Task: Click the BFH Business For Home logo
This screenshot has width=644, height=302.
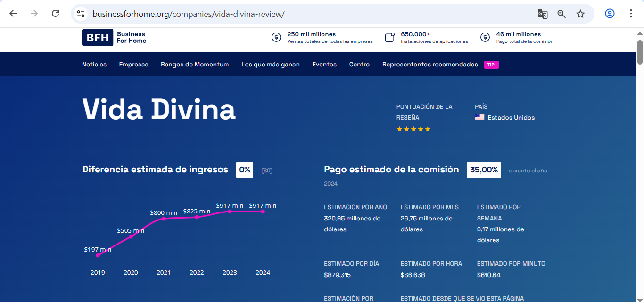Action: 114,38
